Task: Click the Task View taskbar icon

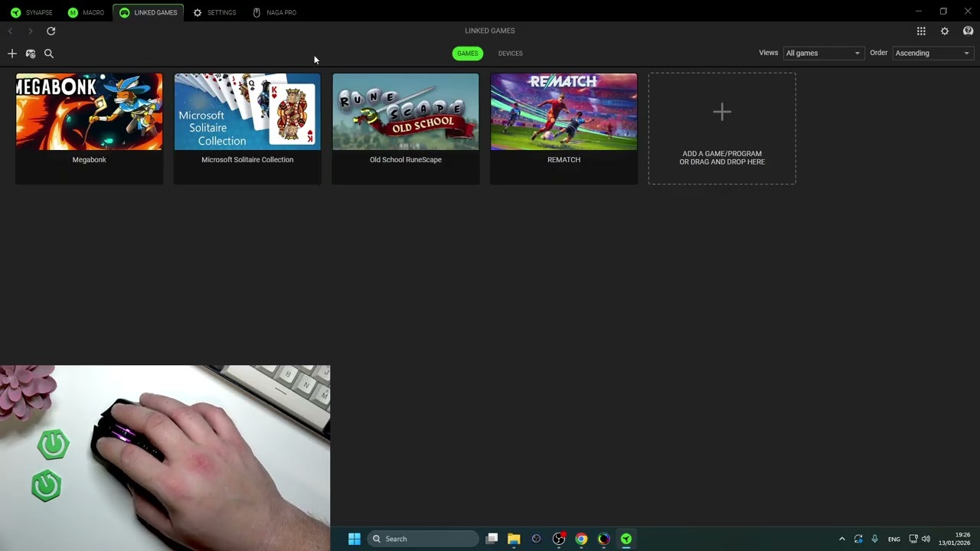Action: 492,539
